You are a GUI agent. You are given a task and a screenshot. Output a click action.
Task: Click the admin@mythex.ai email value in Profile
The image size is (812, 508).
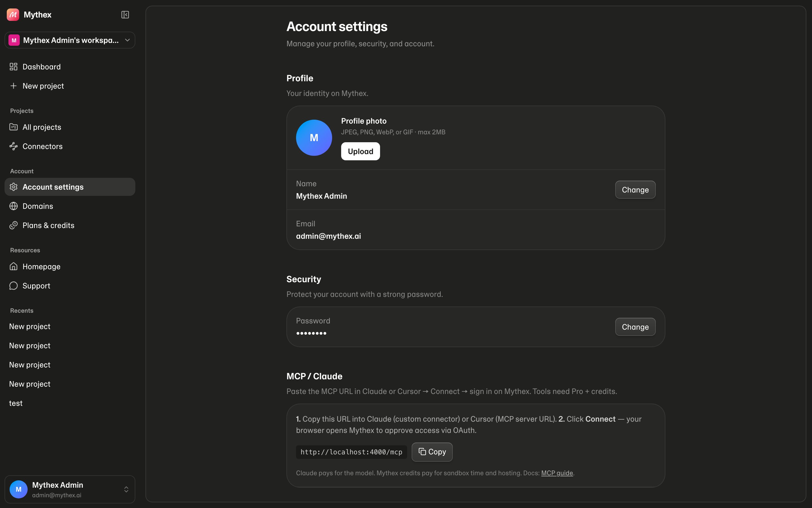tap(328, 236)
